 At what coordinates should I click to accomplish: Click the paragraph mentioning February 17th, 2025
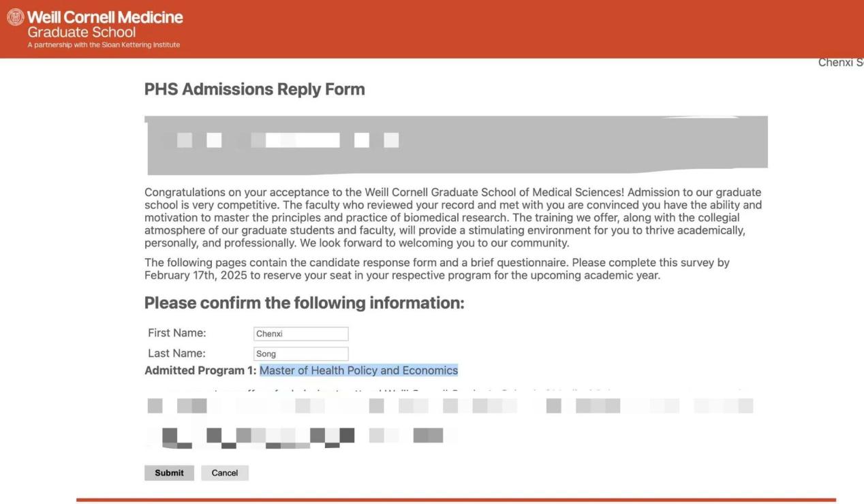pyautogui.click(x=436, y=269)
